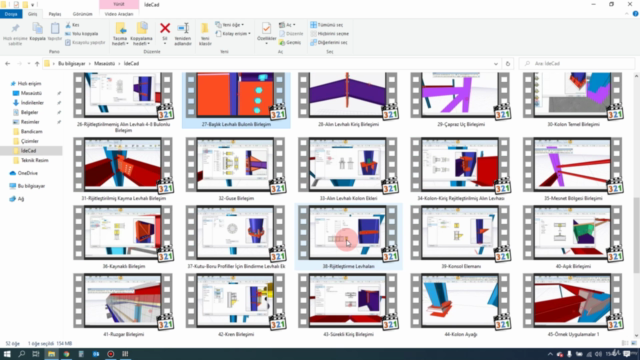Delete with the red Sil X icon
The width and height of the screenshot is (640, 360).
pyautogui.click(x=165, y=28)
